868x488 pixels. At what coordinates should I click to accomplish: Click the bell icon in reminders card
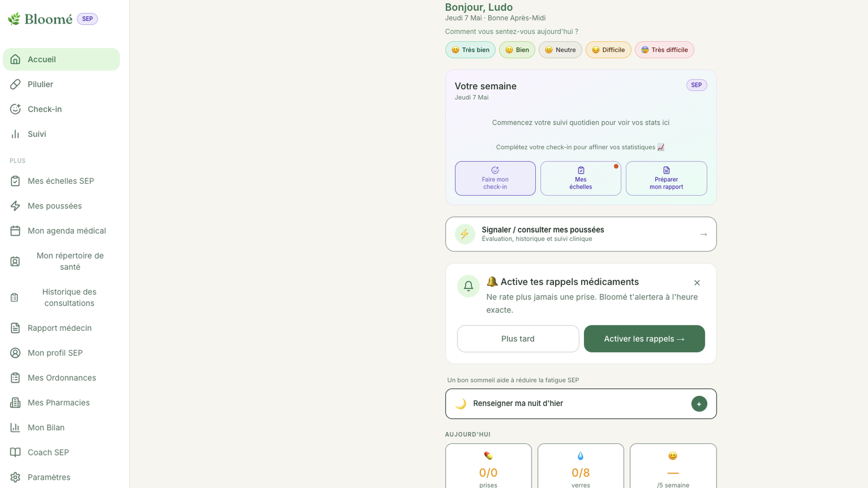pyautogui.click(x=468, y=286)
